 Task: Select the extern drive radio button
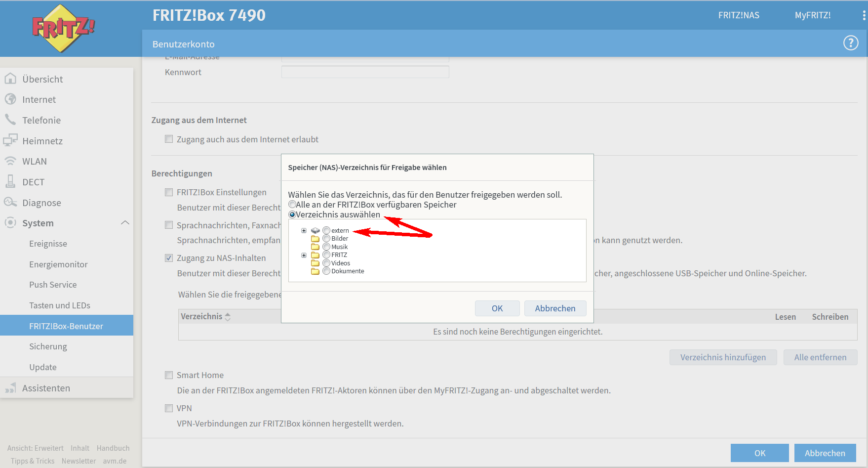[326, 230]
